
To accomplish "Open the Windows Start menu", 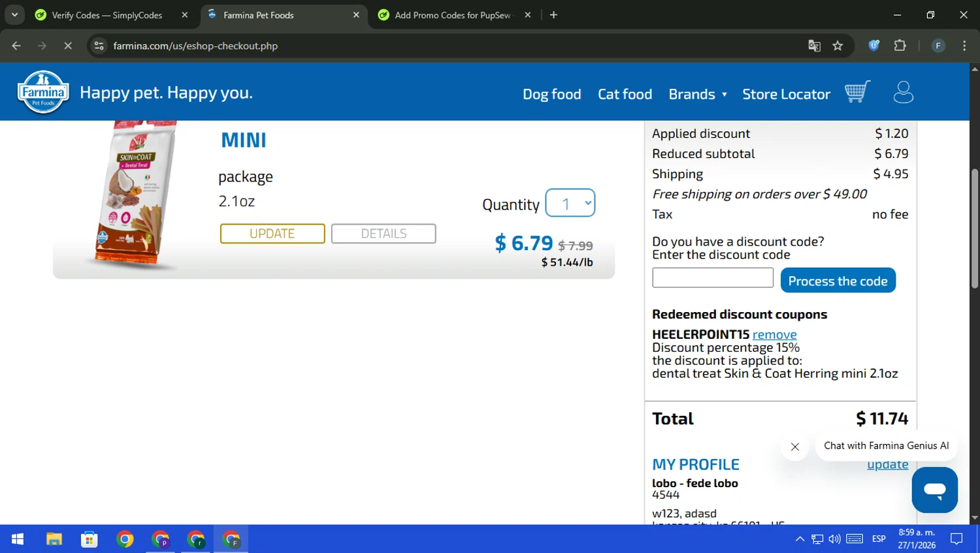I will (18, 539).
